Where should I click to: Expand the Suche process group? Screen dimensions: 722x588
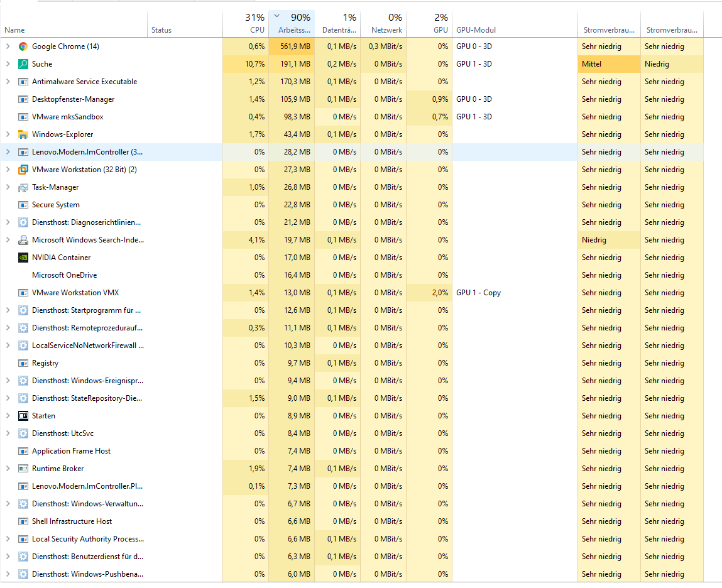[x=8, y=64]
